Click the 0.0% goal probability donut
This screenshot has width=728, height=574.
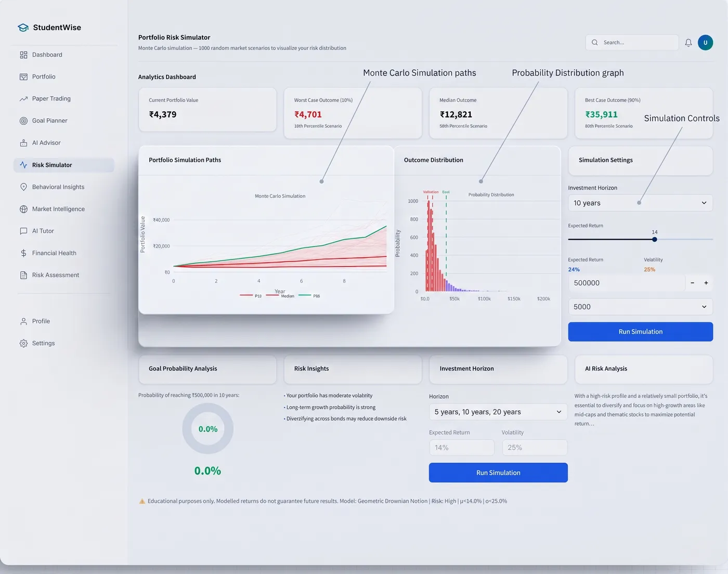[207, 429]
